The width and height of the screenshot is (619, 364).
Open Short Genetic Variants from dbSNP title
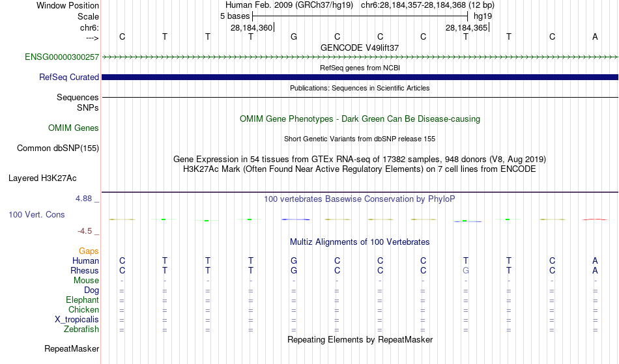pos(360,139)
